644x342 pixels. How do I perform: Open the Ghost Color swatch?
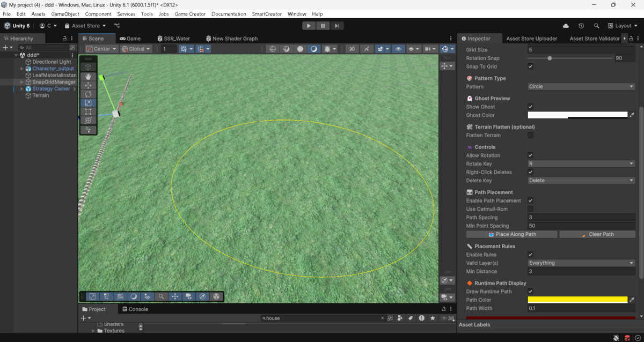click(577, 115)
